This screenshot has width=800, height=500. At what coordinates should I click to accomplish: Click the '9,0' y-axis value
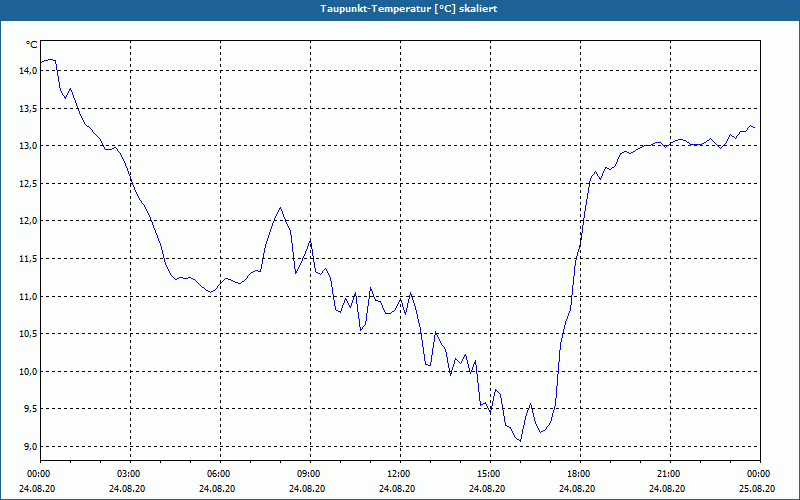pyautogui.click(x=30, y=446)
